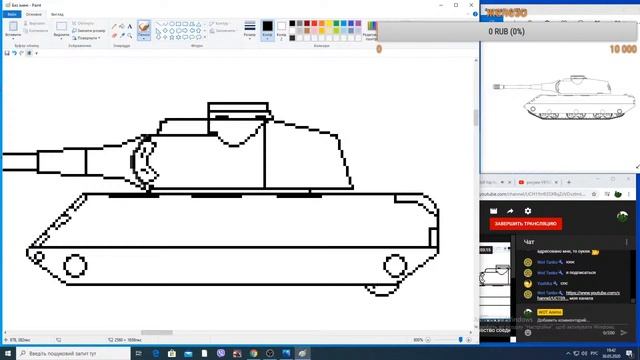Choose the rectangle shape in Shapes gallery
The width and height of the screenshot is (640, 360).
click(x=178, y=24)
